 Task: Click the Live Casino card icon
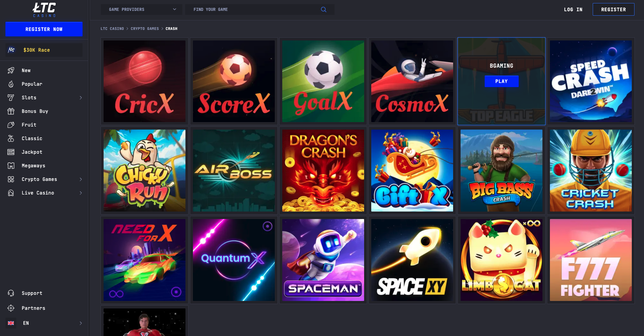click(x=11, y=193)
